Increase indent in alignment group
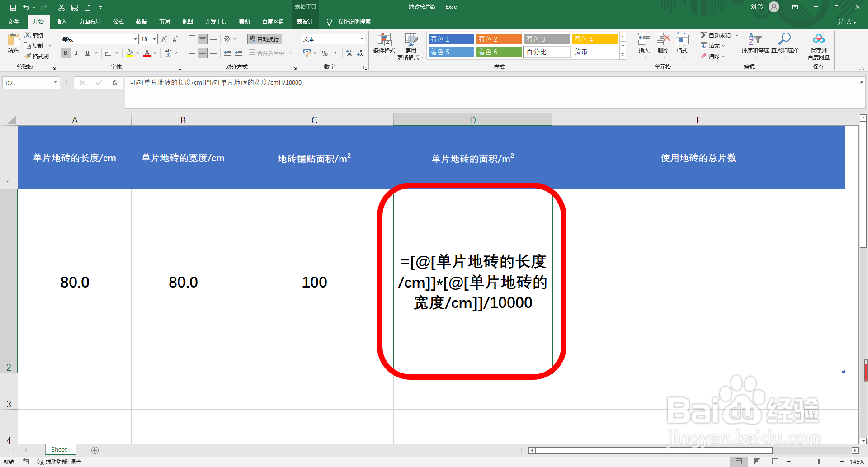 pyautogui.click(x=238, y=53)
